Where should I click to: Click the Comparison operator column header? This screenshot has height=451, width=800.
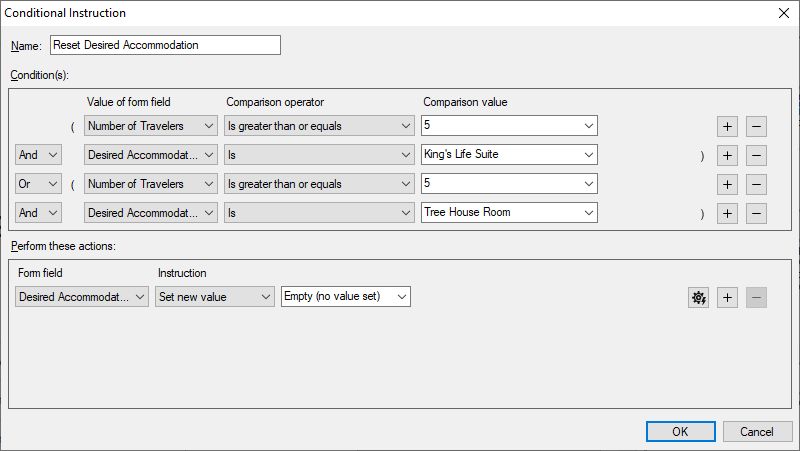pyautogui.click(x=275, y=102)
